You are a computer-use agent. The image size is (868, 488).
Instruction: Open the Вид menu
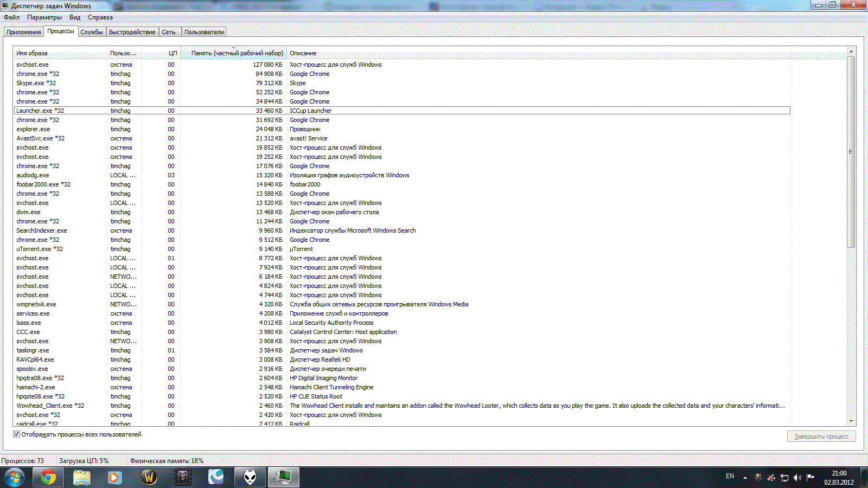click(x=75, y=17)
